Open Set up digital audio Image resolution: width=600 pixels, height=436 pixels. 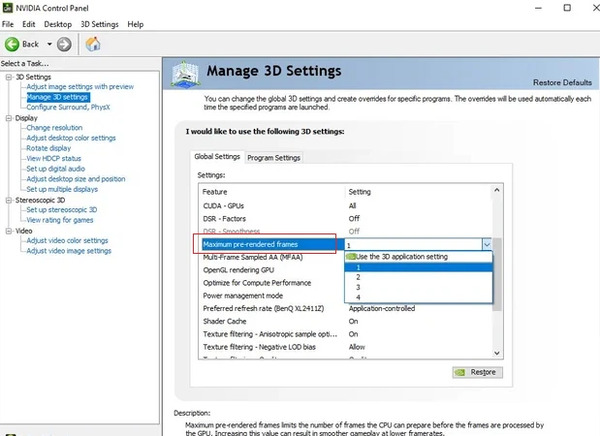55,169
